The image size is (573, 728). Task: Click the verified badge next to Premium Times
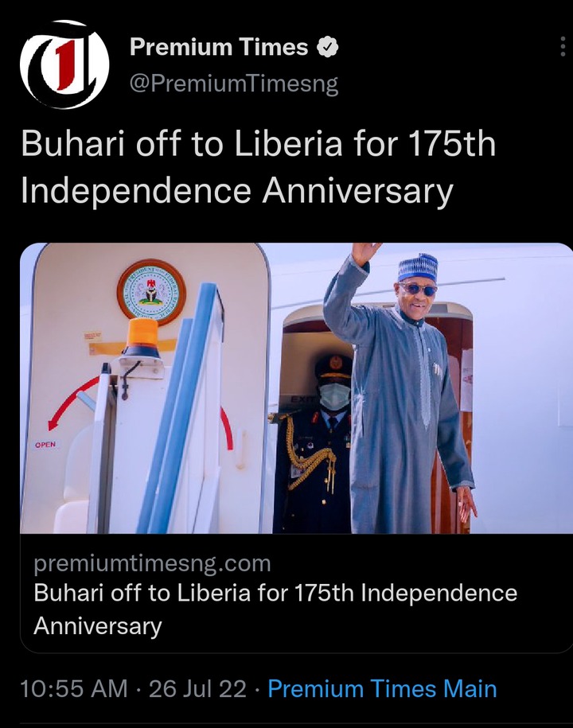point(327,46)
